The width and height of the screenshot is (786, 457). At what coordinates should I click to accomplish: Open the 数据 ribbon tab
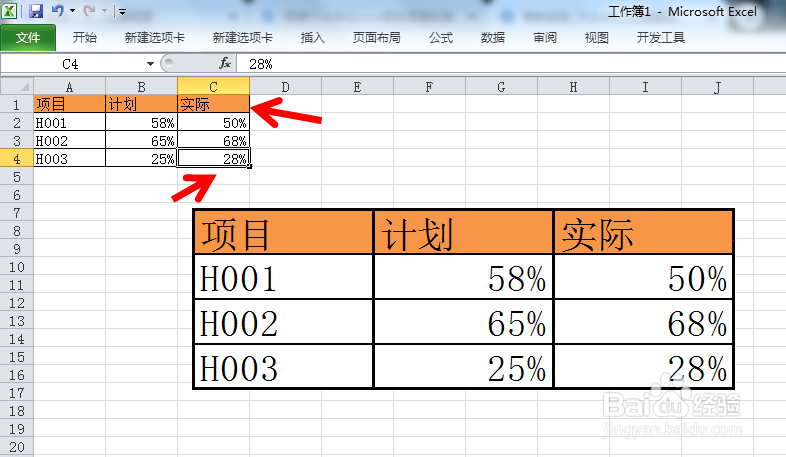point(493,38)
